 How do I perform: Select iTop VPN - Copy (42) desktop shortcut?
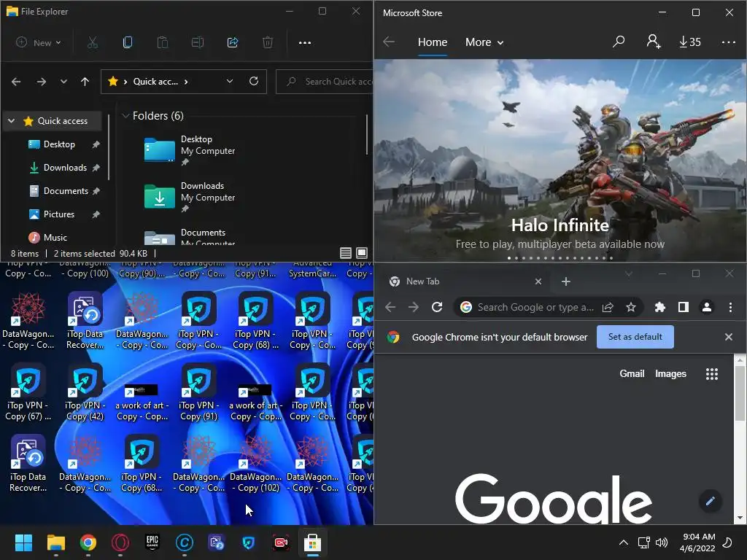pos(85,393)
